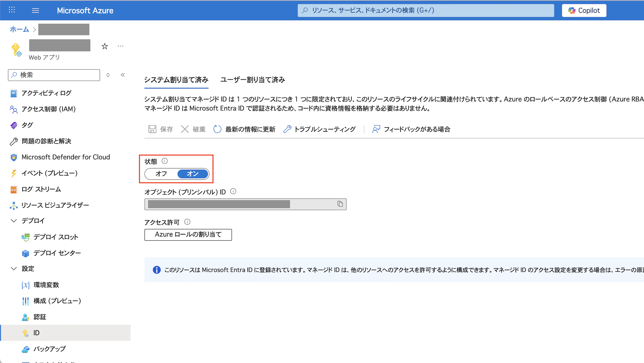
Task: Collapse the sidebar with double chevron
Action: 123,75
